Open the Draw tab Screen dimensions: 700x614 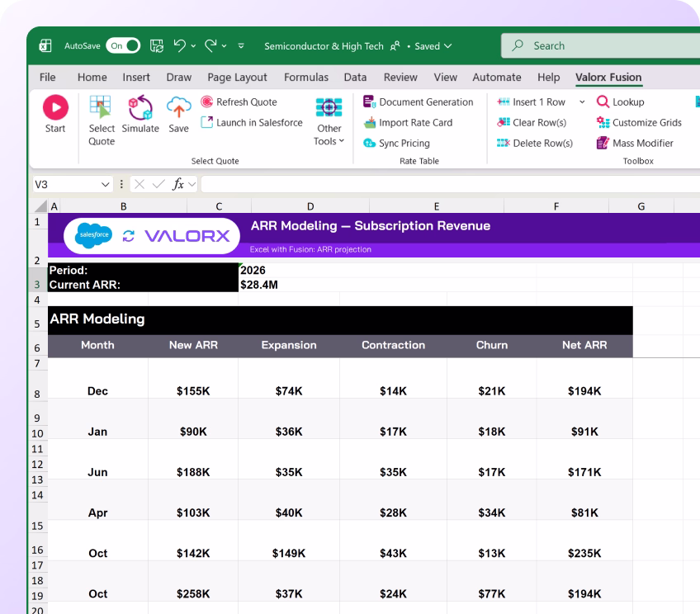[x=179, y=78]
